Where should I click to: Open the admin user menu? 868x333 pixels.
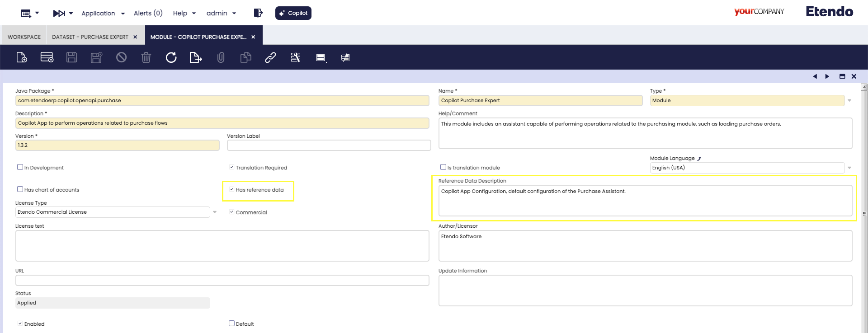pos(222,14)
